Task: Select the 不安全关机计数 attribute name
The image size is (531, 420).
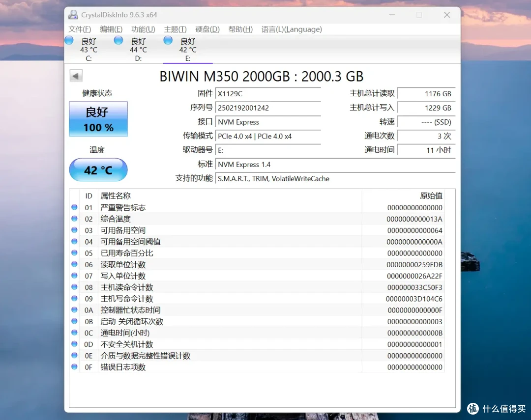Action: click(x=127, y=344)
